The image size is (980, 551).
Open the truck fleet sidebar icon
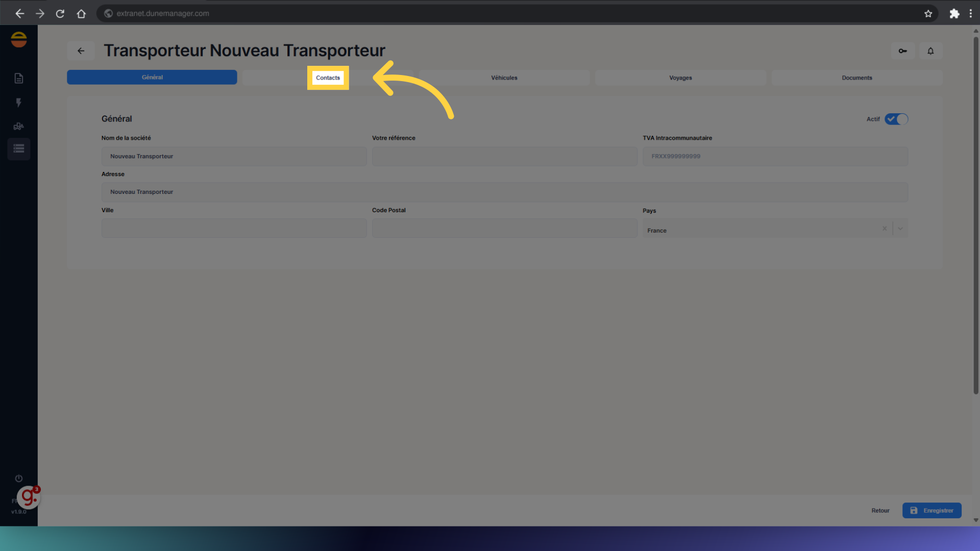[19, 126]
